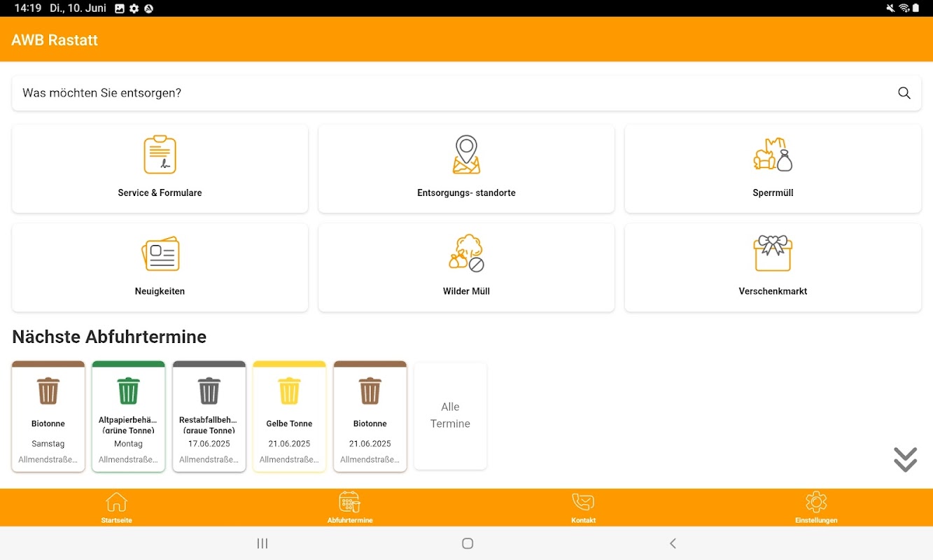Tap the Einstellungen gear icon
Image resolution: width=933 pixels, height=560 pixels.
pos(816,502)
